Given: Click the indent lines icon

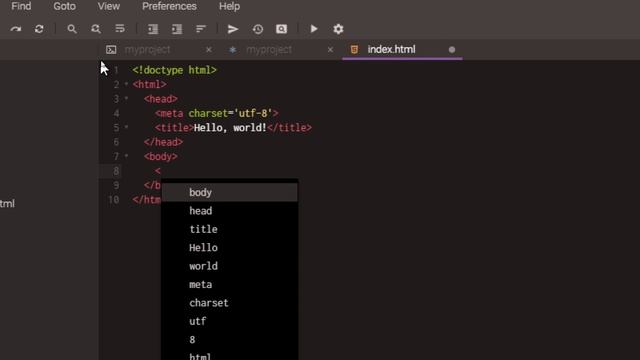Looking at the screenshot, I should 177,29.
